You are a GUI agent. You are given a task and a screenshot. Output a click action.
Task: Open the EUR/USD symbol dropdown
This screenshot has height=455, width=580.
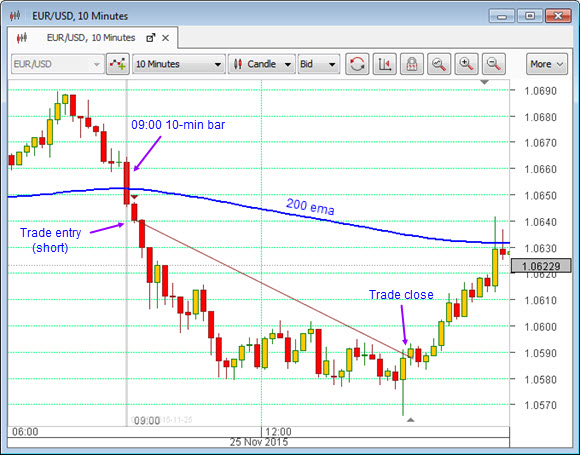coord(58,64)
